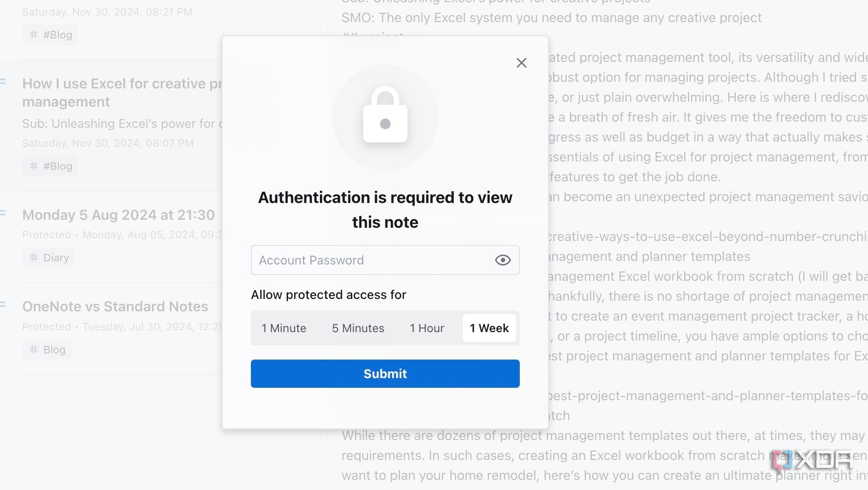Click the note icon beside Monday 5 Aug
Viewport: 868px width, 490px height.
(x=3, y=213)
